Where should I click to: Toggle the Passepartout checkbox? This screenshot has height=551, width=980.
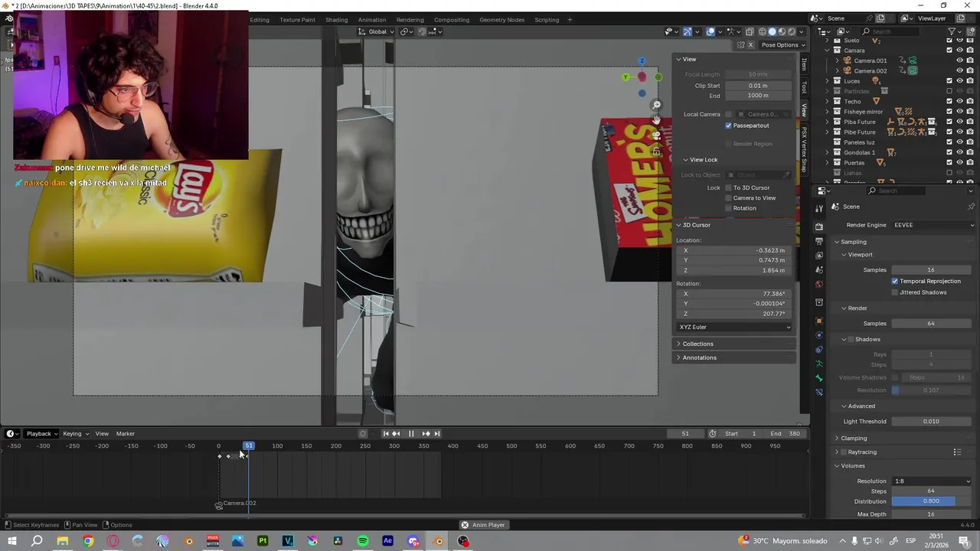coord(728,126)
